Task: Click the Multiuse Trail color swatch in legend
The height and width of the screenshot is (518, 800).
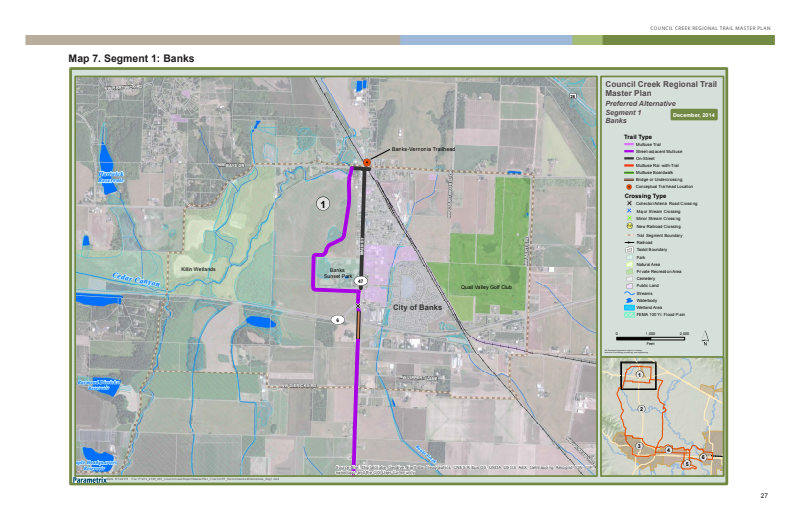Action: coord(627,145)
